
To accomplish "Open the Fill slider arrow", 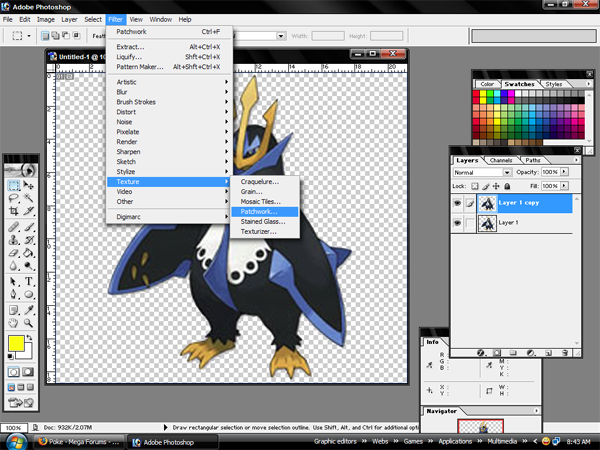I will 564,186.
